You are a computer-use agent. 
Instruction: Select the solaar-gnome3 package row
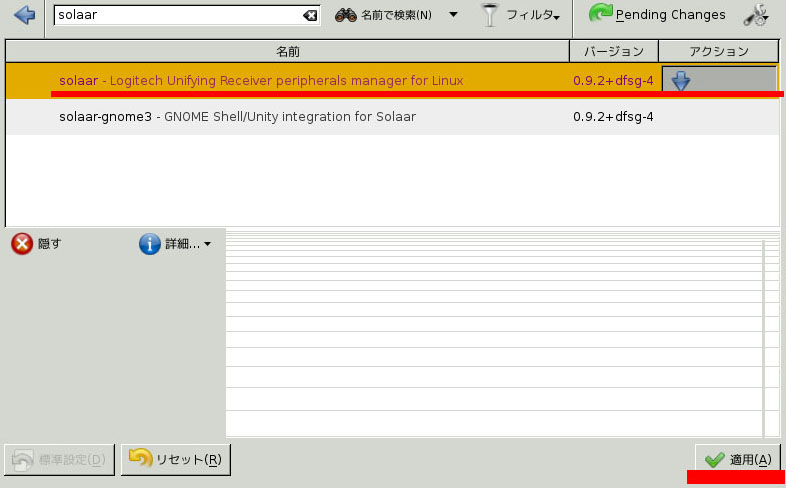click(x=392, y=117)
